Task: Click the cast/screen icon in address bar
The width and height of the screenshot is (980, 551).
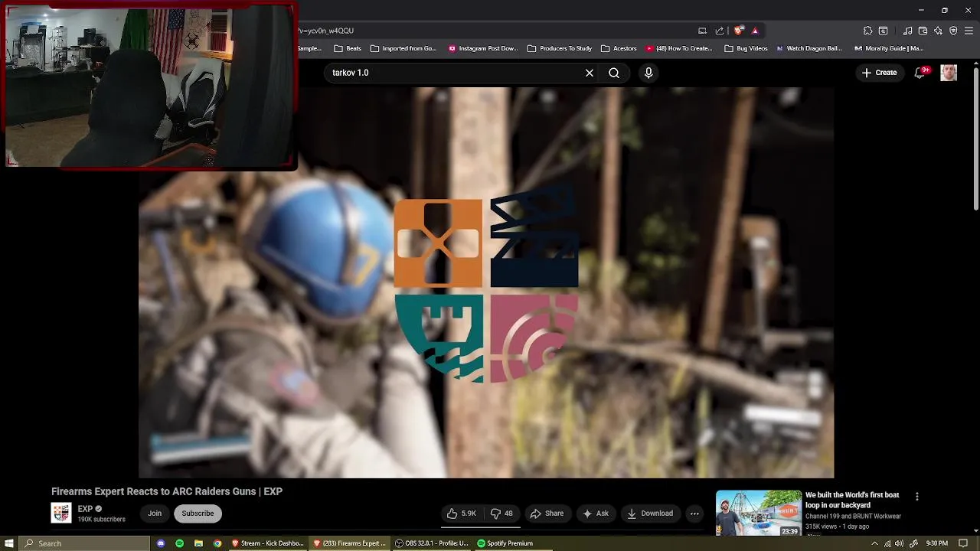Action: coord(702,31)
